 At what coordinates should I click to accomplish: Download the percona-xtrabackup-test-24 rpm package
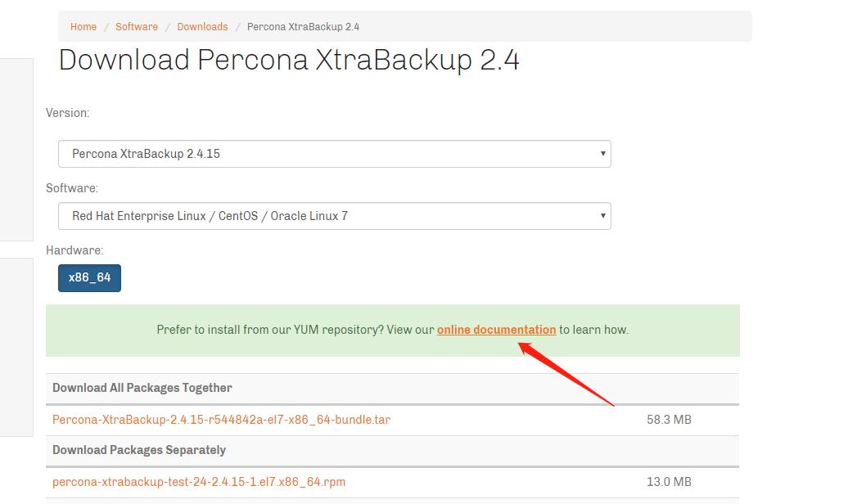pyautogui.click(x=199, y=482)
